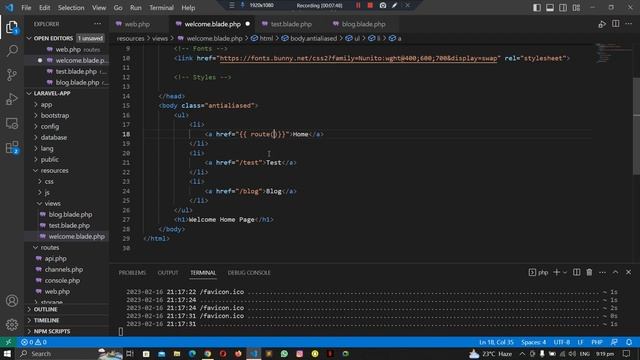Open the Selection menu
The image size is (640, 360).
(71, 8)
